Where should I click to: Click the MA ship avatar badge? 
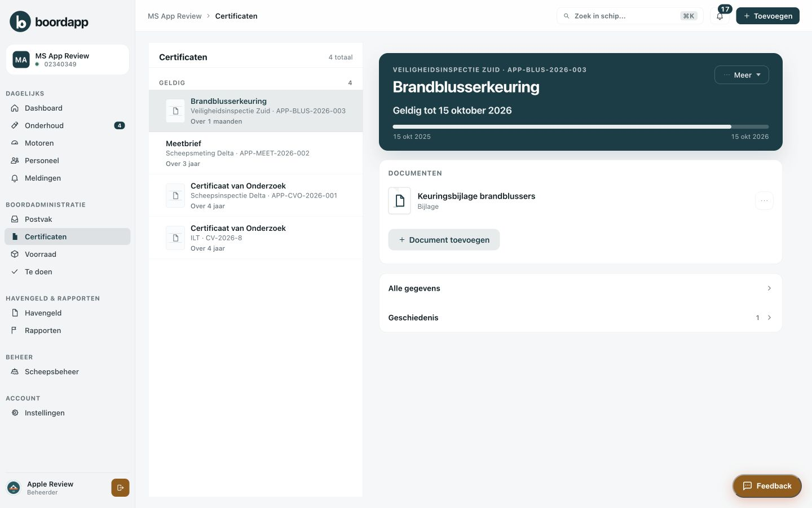(x=21, y=59)
